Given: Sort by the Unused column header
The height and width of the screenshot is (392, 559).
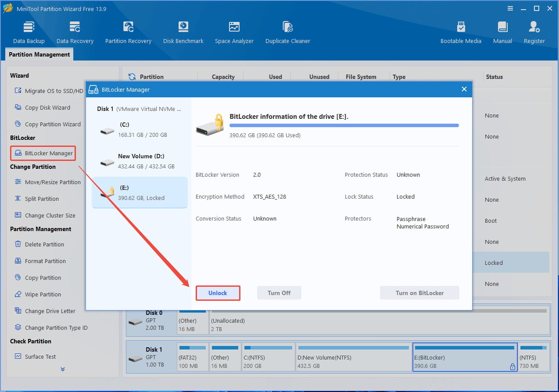Looking at the screenshot, I should pos(319,77).
